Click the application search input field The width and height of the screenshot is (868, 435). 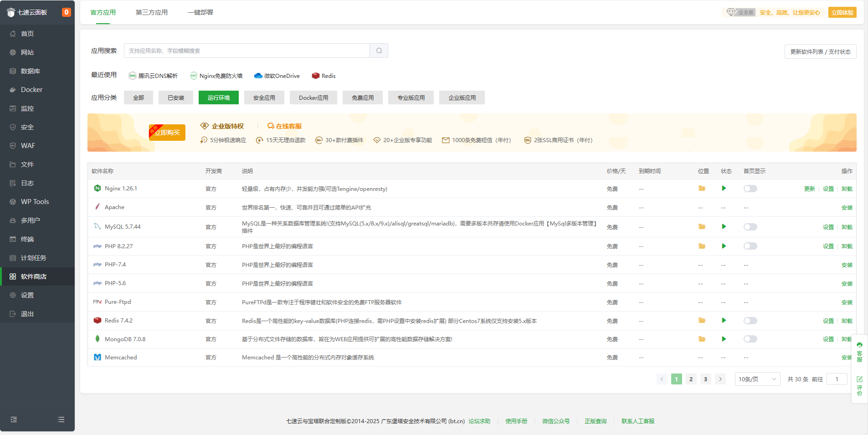[x=247, y=51]
